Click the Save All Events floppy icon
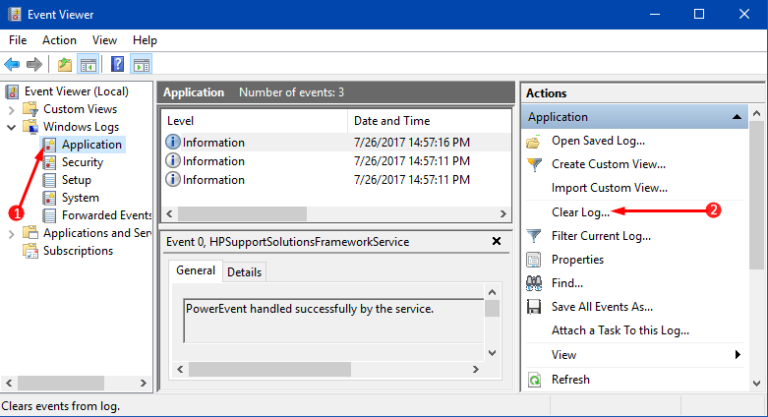 [x=533, y=307]
